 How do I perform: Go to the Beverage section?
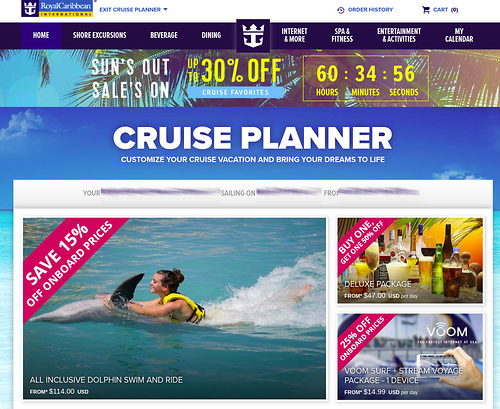point(164,35)
